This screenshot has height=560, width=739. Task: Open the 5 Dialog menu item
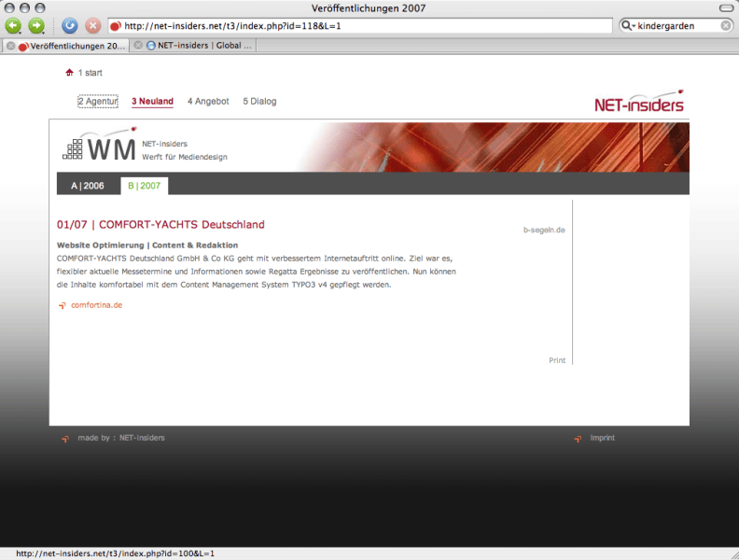point(259,102)
